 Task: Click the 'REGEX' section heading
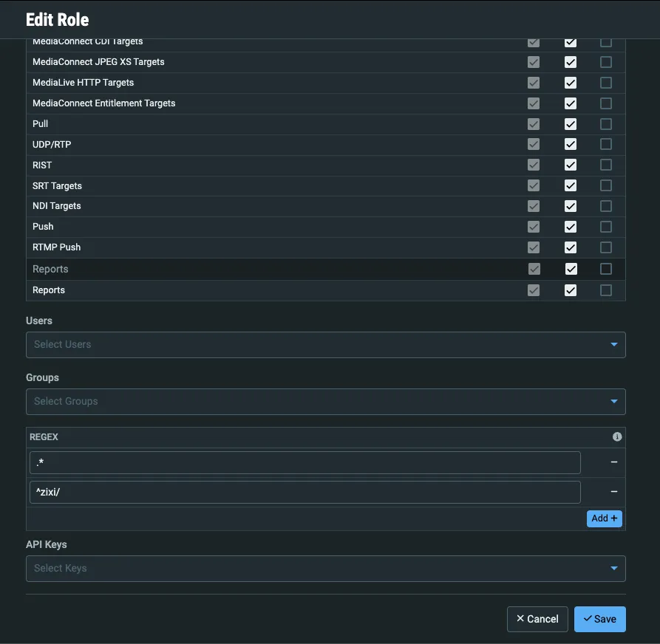point(44,437)
